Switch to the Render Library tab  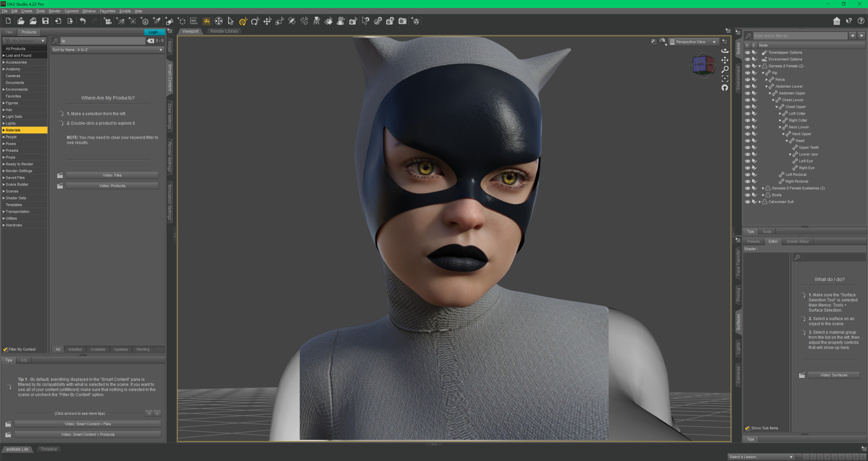point(224,31)
